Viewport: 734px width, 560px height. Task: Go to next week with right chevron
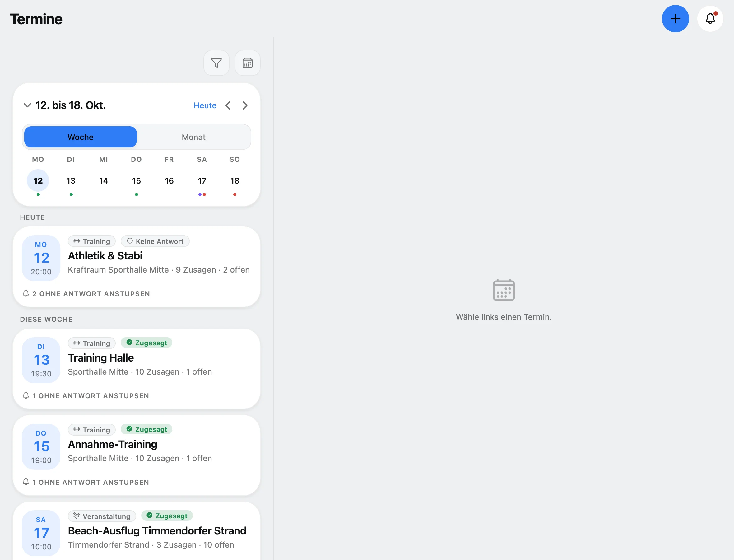(245, 105)
